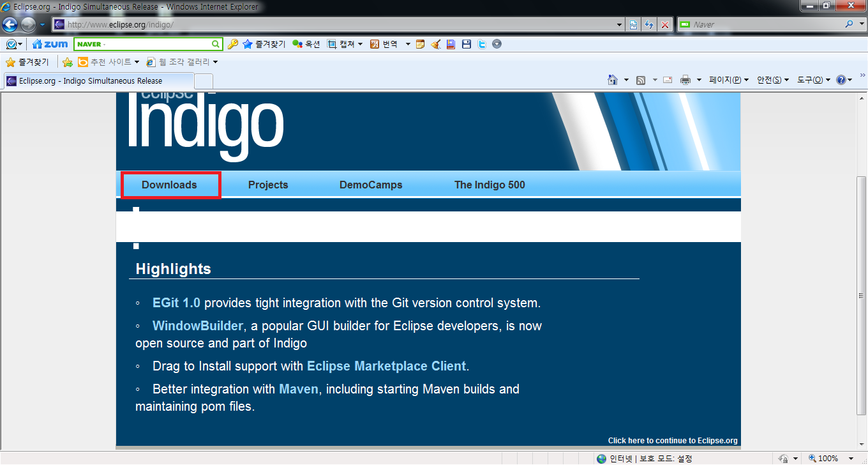Select the Downloads navigation tab
Image resolution: width=868 pixels, height=465 pixels.
(170, 185)
